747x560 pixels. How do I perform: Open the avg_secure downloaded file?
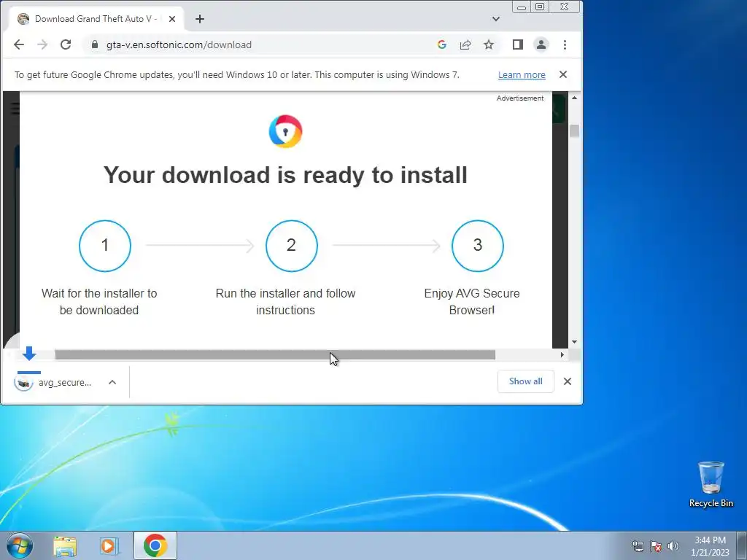coord(53,382)
